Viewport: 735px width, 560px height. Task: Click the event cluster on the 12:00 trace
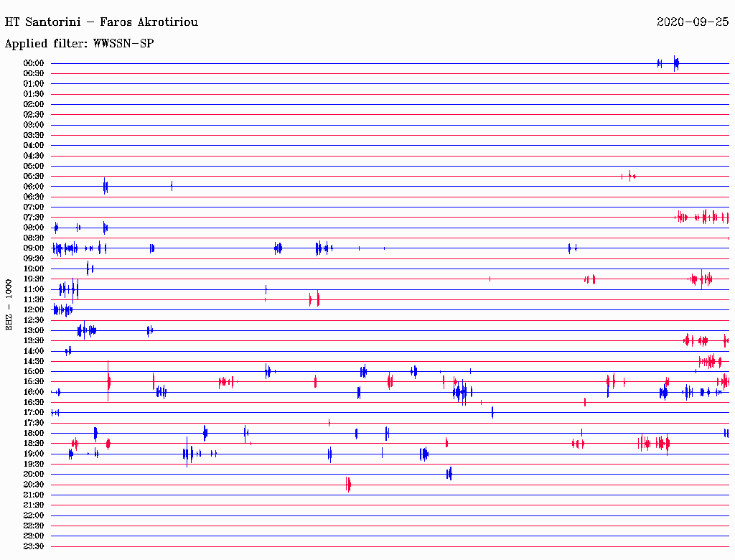[x=63, y=310]
